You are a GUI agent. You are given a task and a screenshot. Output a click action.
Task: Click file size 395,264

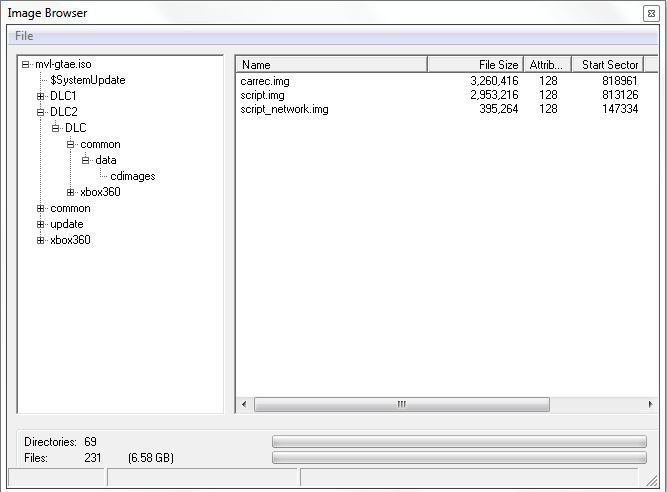(x=499, y=109)
